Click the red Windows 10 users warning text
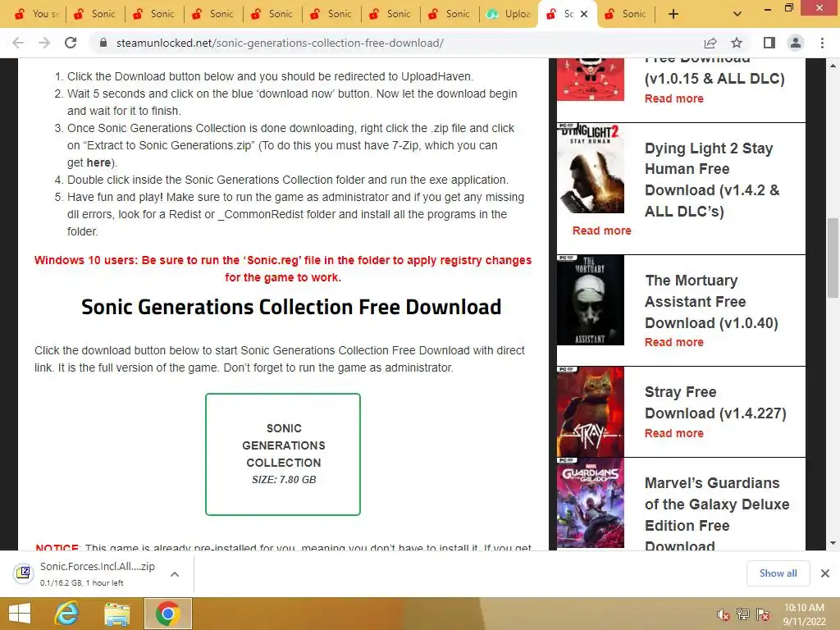This screenshot has height=630, width=840. [x=283, y=269]
